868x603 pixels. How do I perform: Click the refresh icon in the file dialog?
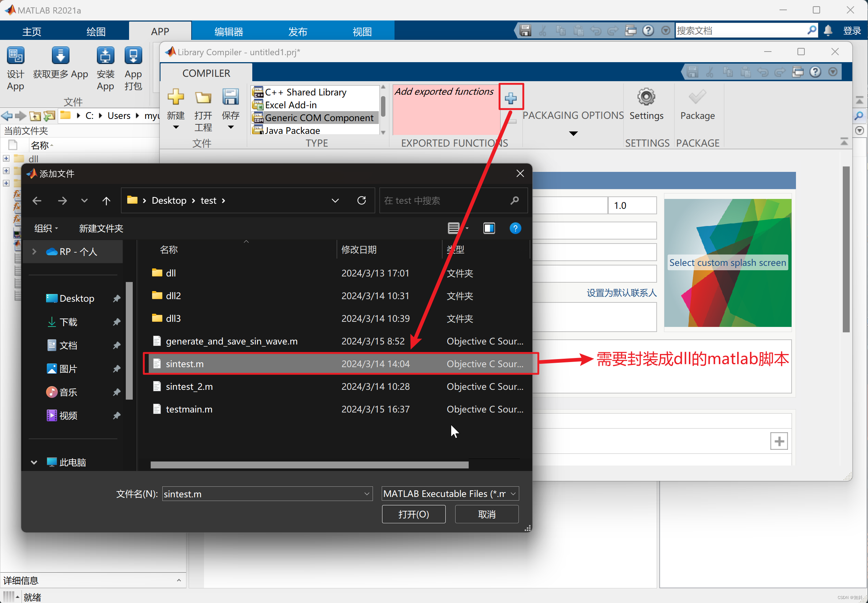[x=362, y=200]
